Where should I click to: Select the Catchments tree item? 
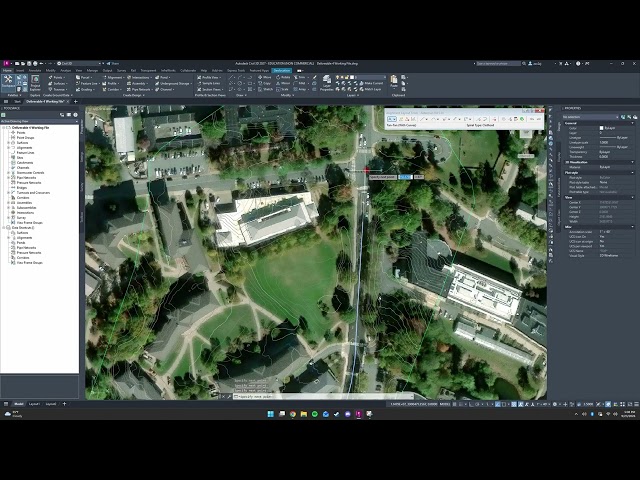pyautogui.click(x=25, y=162)
